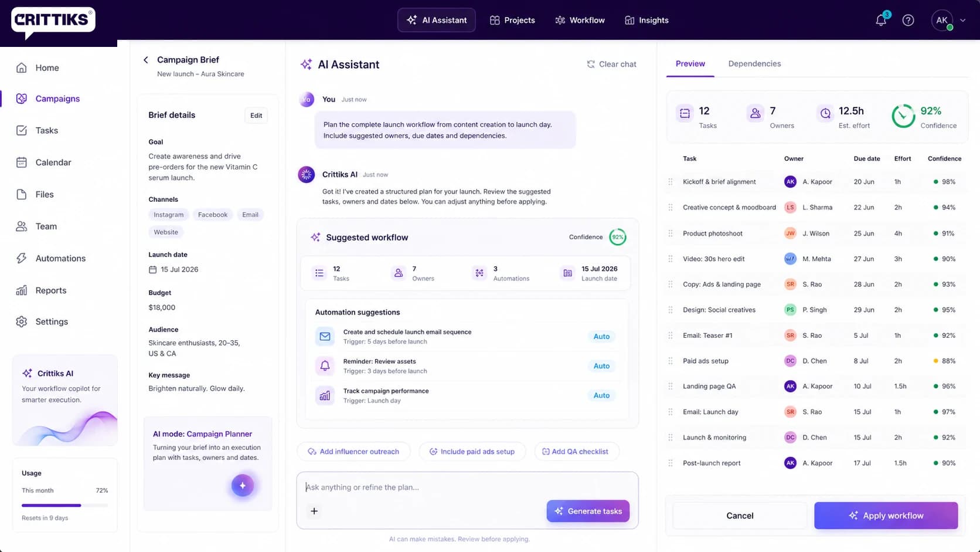Viewport: 980px width, 552px height.
Task: Click Include paid ads setup suggestion
Action: (x=472, y=452)
